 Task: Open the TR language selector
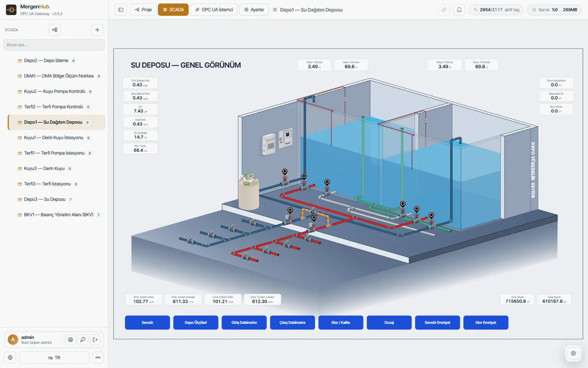tap(54, 357)
